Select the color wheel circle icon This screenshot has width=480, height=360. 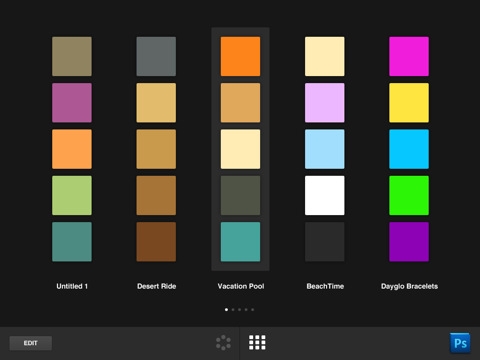coord(223,342)
